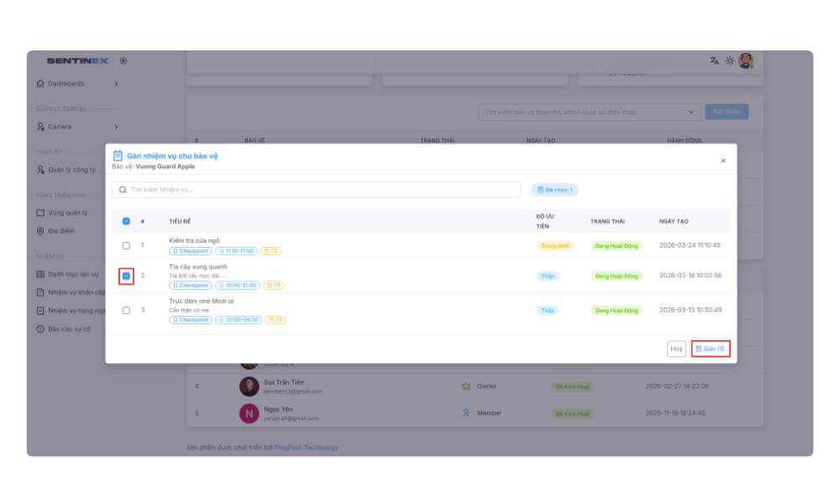840x504 pixels.
Task: Go to Quản lý công ty menu item
Action: pyautogui.click(x=71, y=170)
